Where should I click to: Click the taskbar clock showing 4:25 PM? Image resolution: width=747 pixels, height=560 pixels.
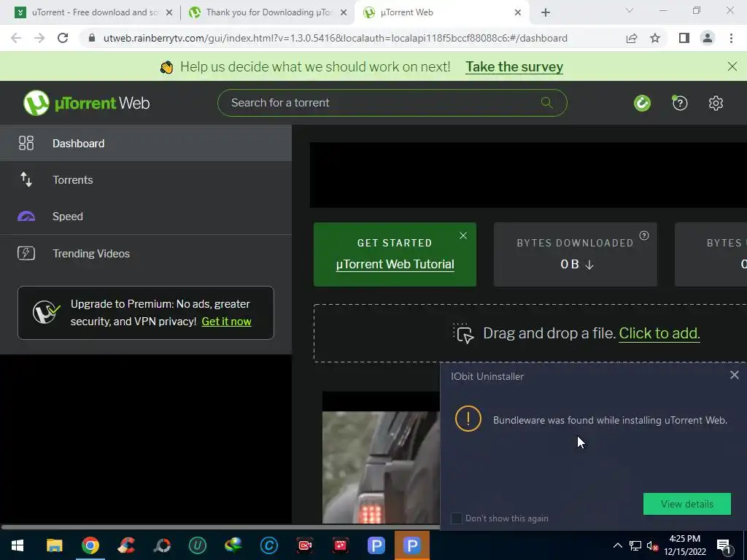(685, 545)
